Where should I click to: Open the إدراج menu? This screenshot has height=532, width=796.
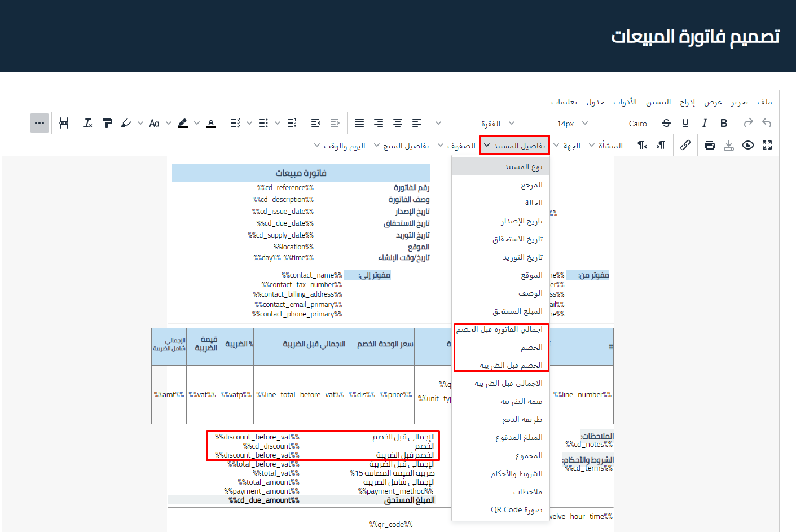pos(687,102)
